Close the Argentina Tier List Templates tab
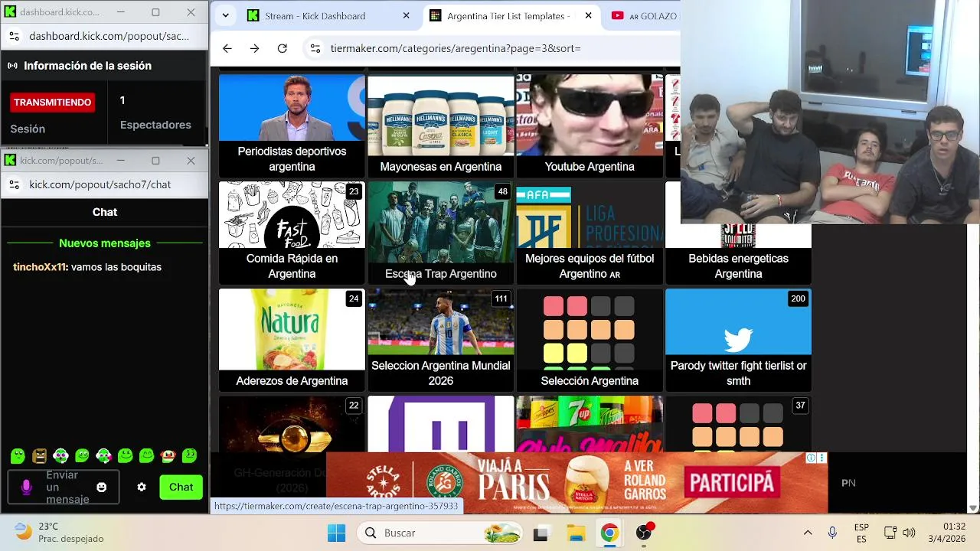This screenshot has width=980, height=551. point(588,15)
